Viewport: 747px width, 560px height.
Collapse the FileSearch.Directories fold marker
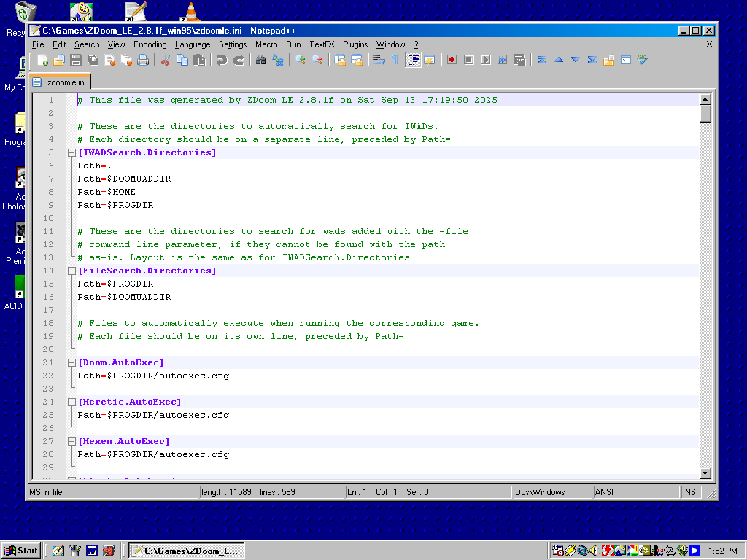[71, 271]
